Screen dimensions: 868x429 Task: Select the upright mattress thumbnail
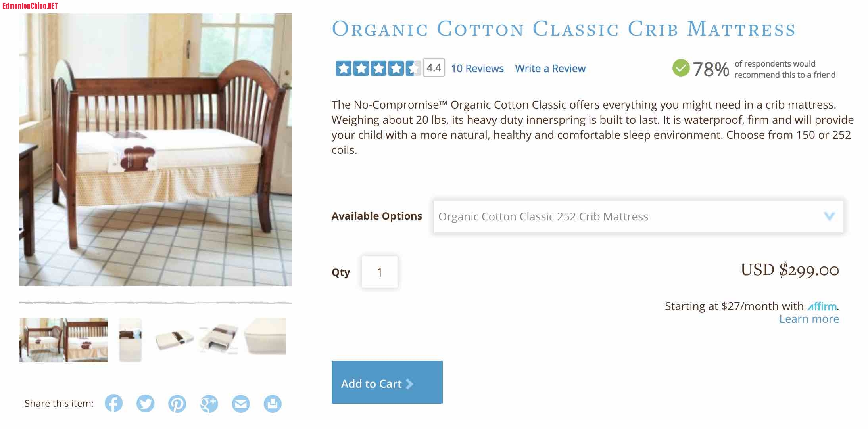pyautogui.click(x=131, y=340)
